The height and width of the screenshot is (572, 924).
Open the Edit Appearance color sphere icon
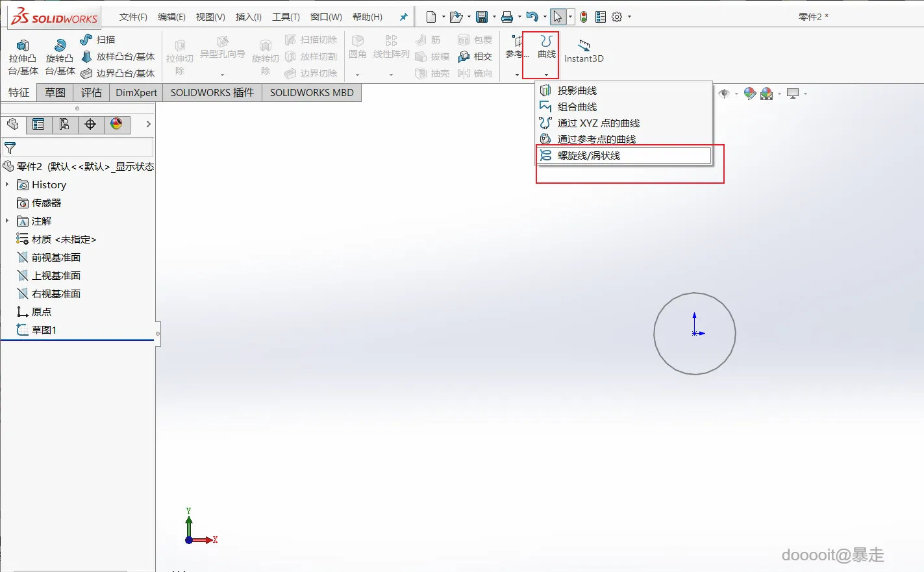[x=750, y=93]
